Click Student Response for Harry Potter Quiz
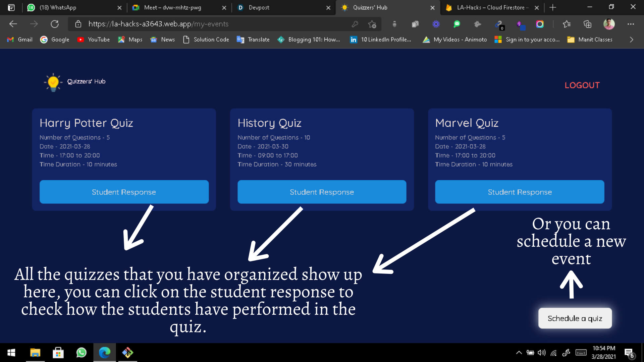The width and height of the screenshot is (644, 362). (124, 192)
